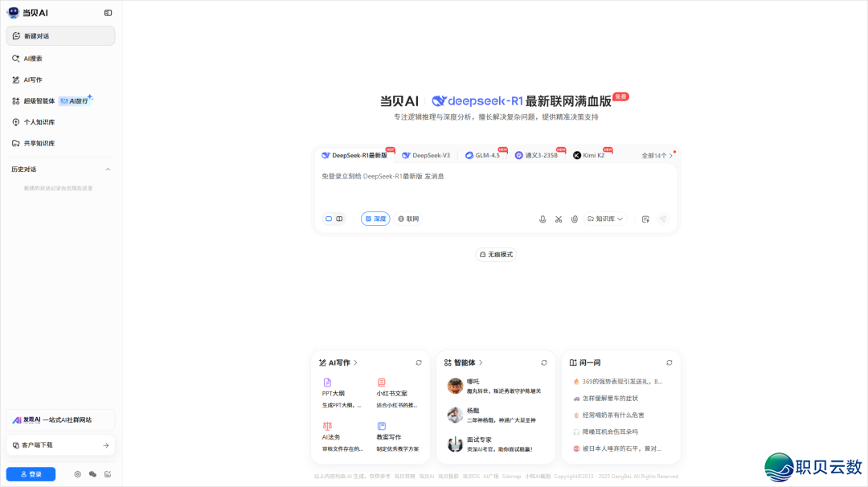The width and height of the screenshot is (868, 487).
Task: Select the GLM-4.5 model tab
Action: tap(483, 156)
